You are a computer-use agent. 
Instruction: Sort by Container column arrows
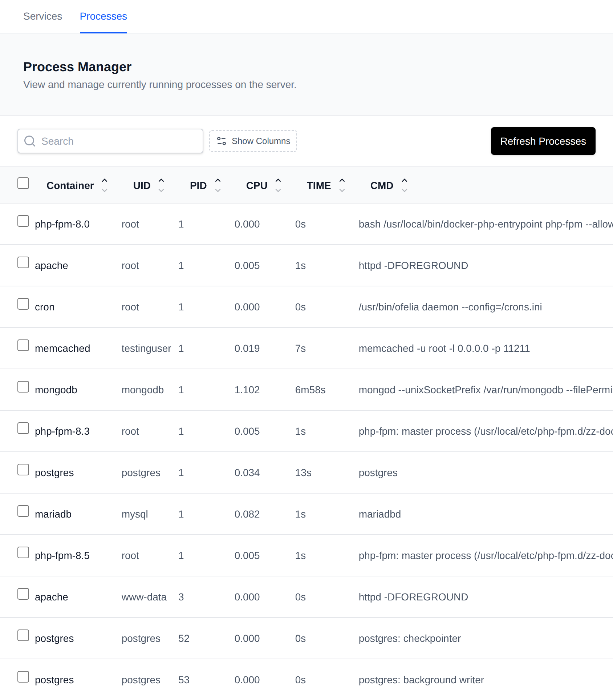(x=105, y=185)
